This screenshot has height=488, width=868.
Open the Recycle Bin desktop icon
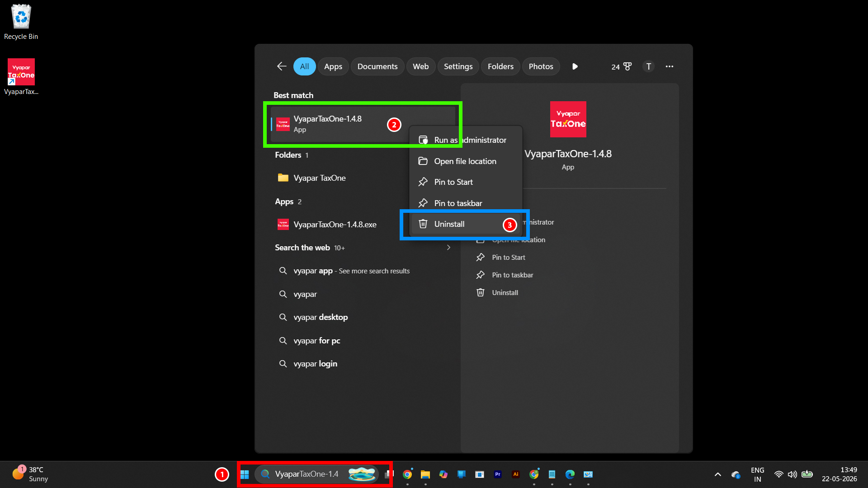[21, 22]
